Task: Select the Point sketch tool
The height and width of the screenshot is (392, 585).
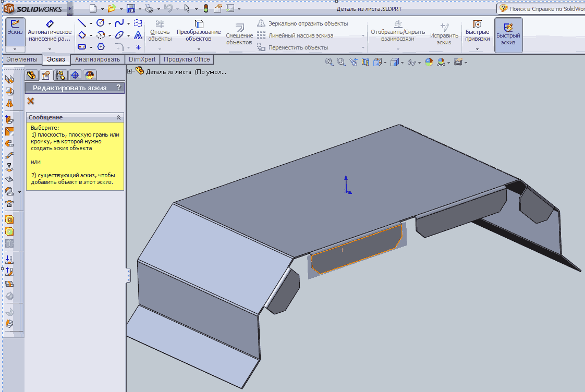Action: 138,47
